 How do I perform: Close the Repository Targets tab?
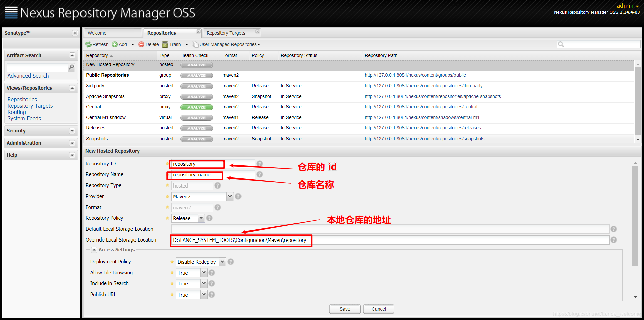coord(257,32)
